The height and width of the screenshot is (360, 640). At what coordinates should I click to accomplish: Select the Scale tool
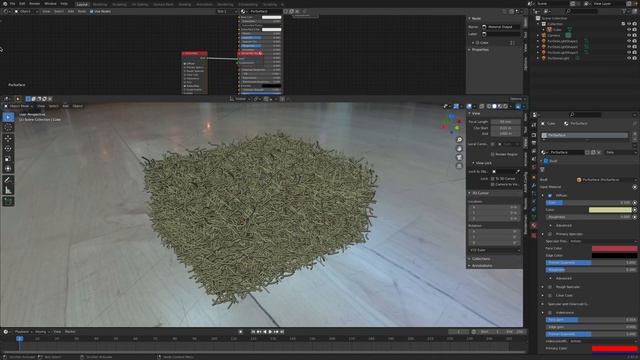pyautogui.click(x=8, y=159)
